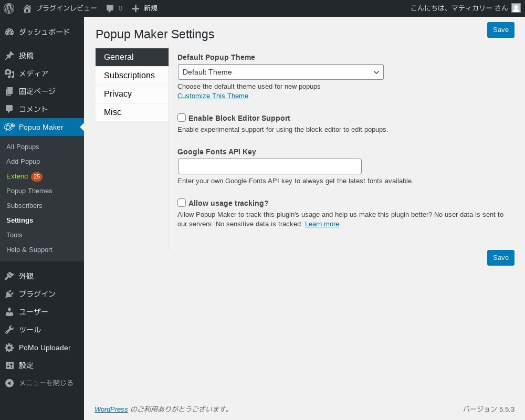
Task: Click Popup Maker Settings heading
Action: click(x=155, y=34)
